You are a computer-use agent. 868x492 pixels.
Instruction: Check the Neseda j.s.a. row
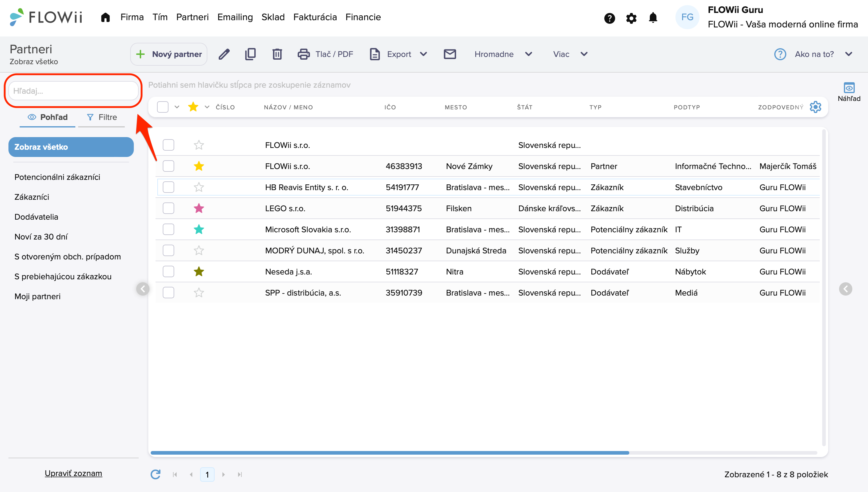(x=168, y=271)
